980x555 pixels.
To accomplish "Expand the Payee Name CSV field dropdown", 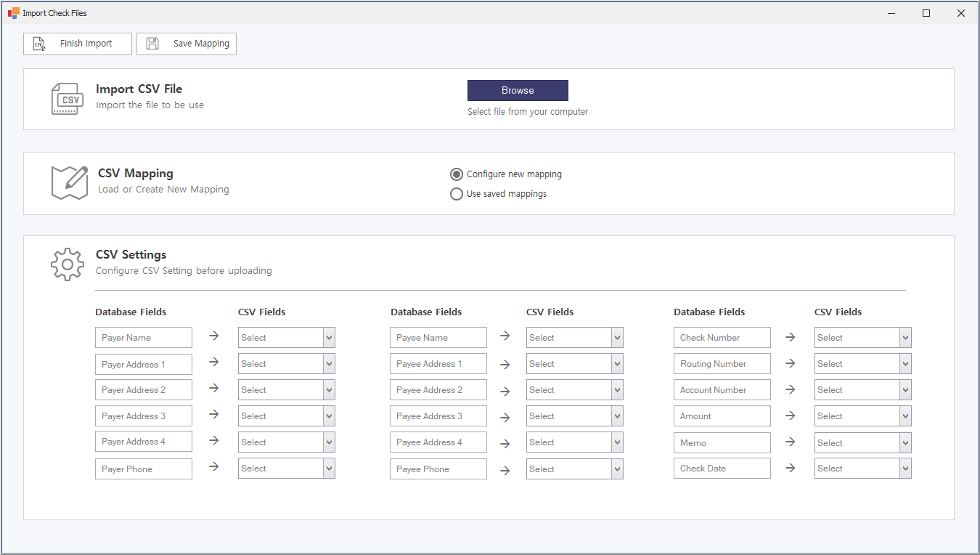I will [x=574, y=338].
